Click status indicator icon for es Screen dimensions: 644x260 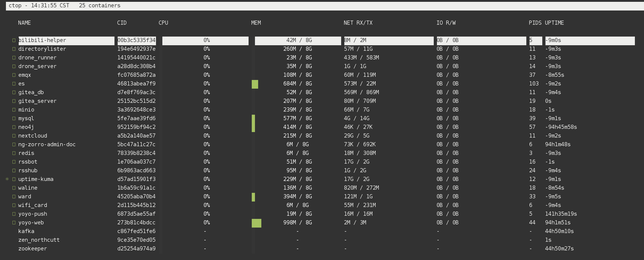point(14,84)
